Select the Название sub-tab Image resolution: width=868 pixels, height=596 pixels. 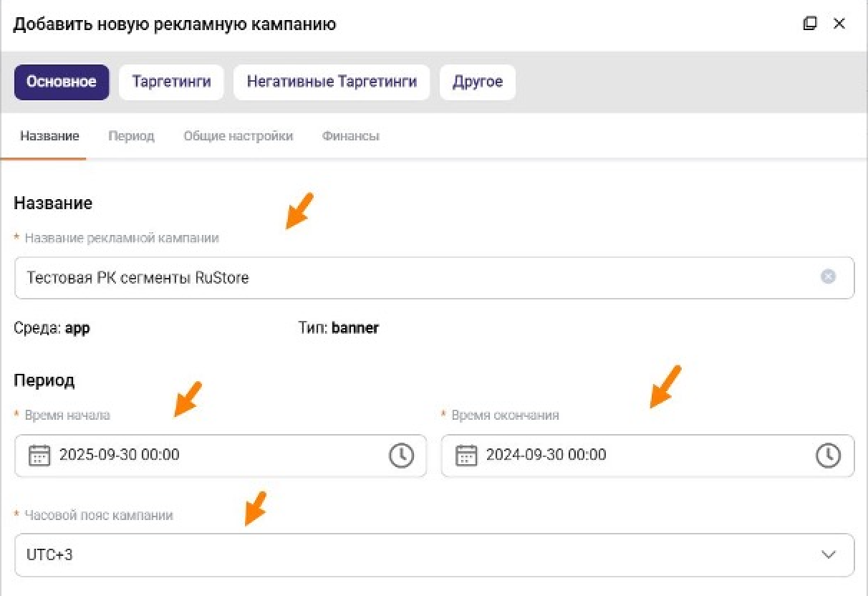coord(49,136)
